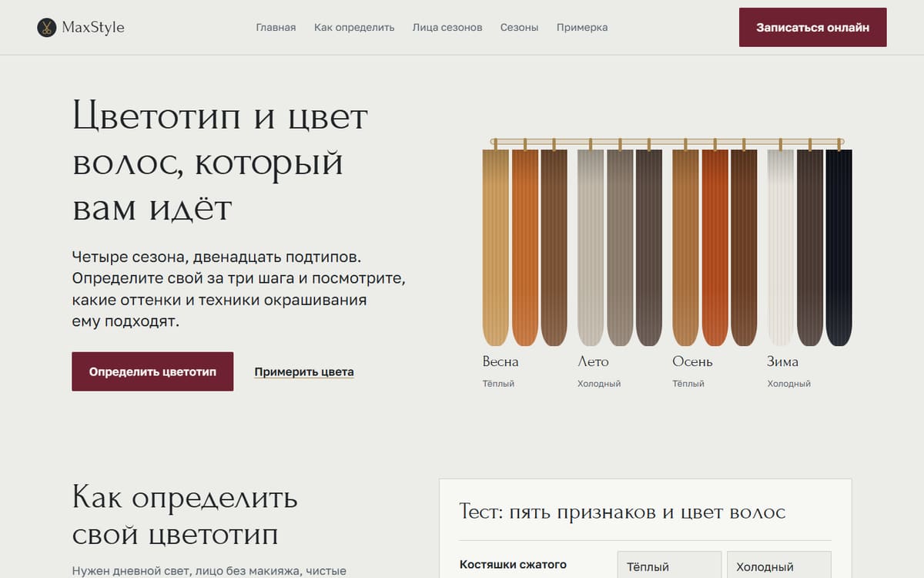Choose Холодный option in Костяшки сжатого row
The width and height of the screenshot is (924, 578).
779,566
